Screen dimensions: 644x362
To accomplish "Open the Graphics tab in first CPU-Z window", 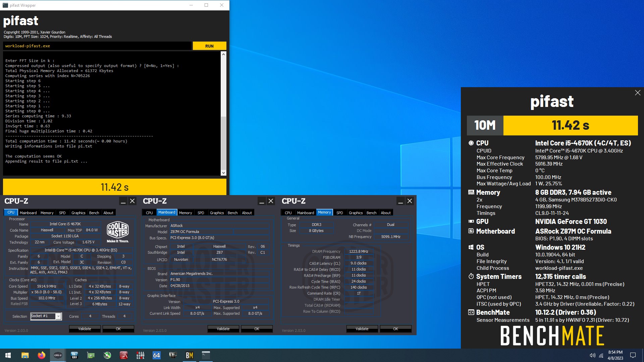I will tap(78, 213).
